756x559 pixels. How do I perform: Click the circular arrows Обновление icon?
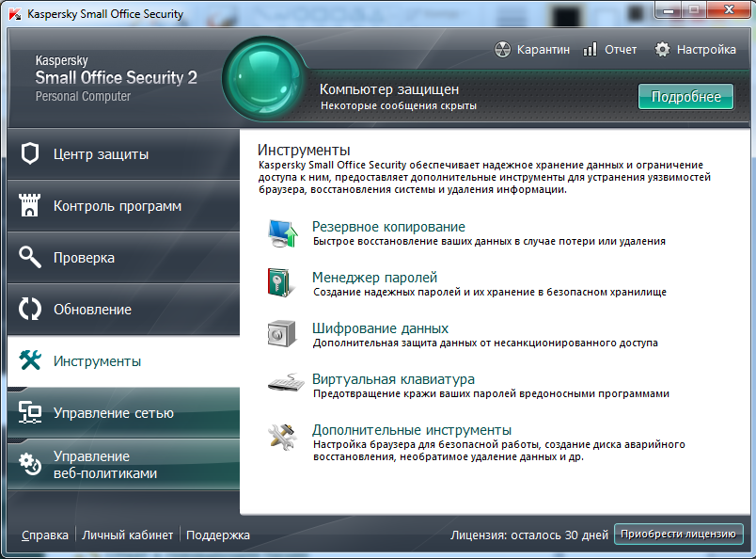point(30,309)
